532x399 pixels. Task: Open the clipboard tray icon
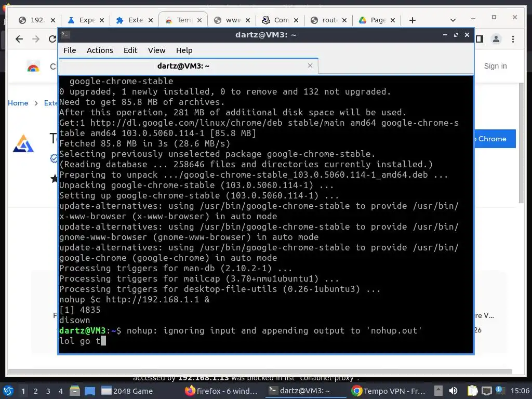(472, 391)
